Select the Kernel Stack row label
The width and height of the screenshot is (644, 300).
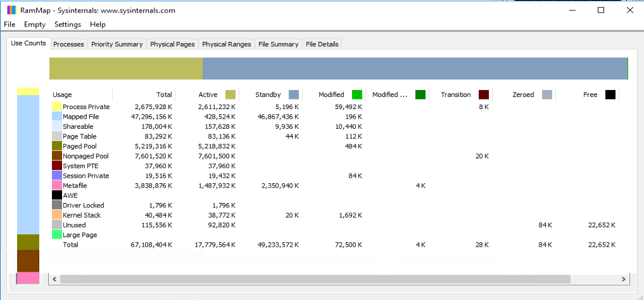[x=81, y=215]
